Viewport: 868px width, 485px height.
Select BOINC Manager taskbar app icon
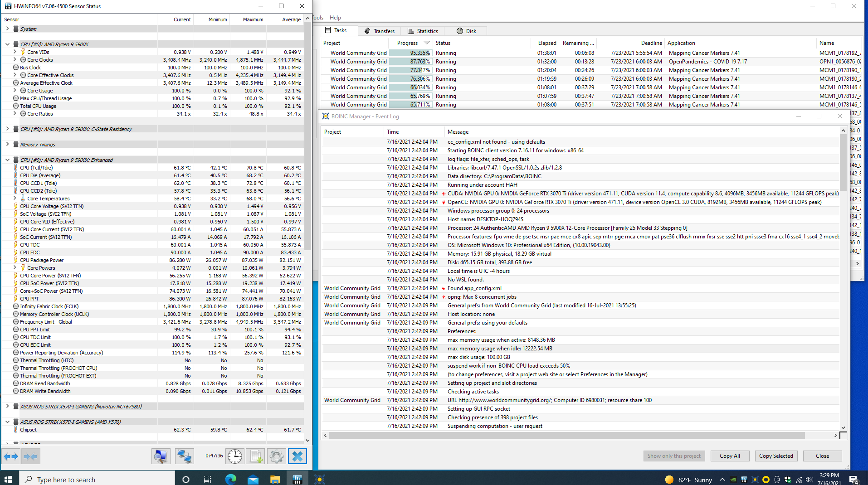coord(320,480)
